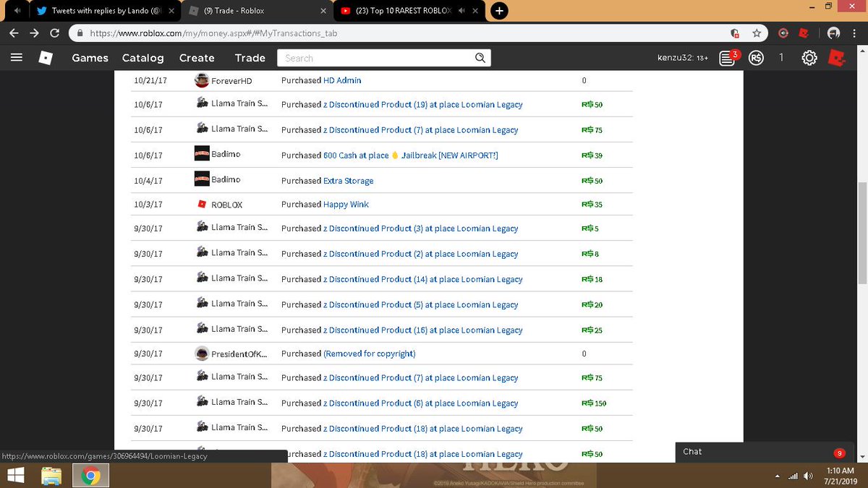The image size is (868, 488).
Task: Open the Create page
Action: pyautogui.click(x=197, y=58)
